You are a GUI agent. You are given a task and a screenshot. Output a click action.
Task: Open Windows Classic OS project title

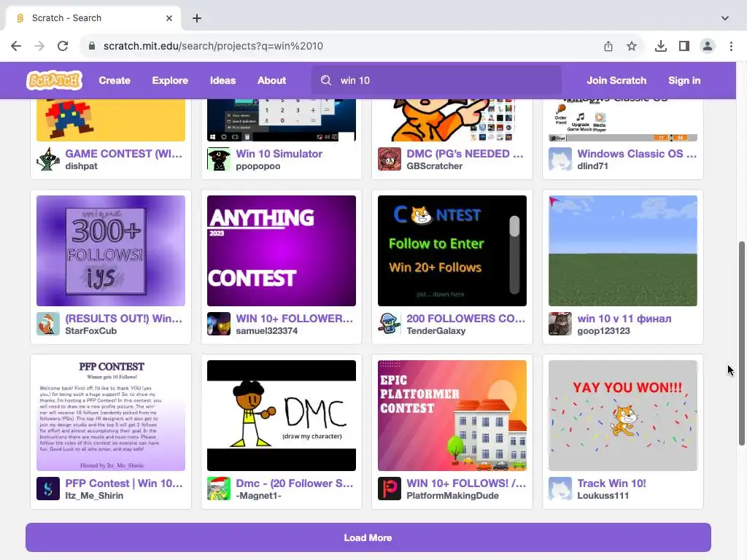[637, 154]
